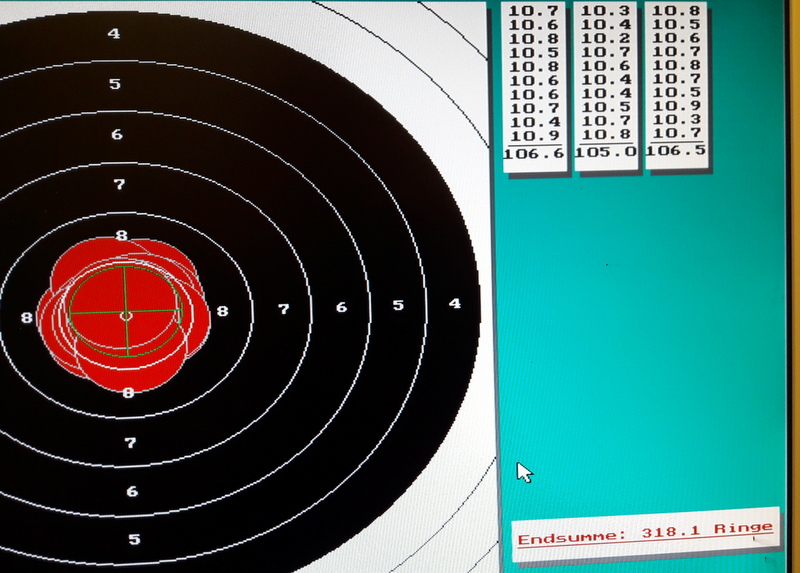This screenshot has height=573, width=800.
Task: Click ring number 8 left of the shot cluster
Action: pyautogui.click(x=27, y=317)
